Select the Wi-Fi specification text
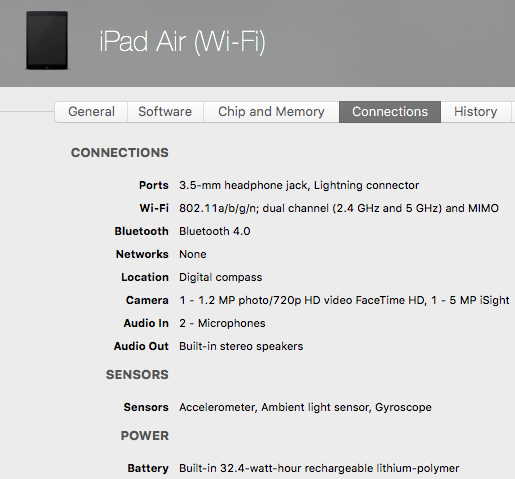The height and width of the screenshot is (479, 515). click(x=339, y=208)
